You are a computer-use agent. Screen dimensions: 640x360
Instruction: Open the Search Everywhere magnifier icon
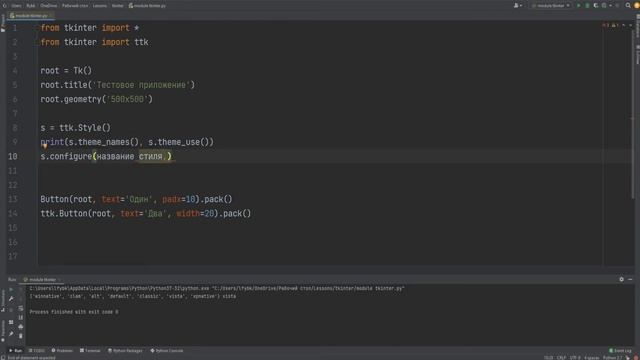point(628,6)
